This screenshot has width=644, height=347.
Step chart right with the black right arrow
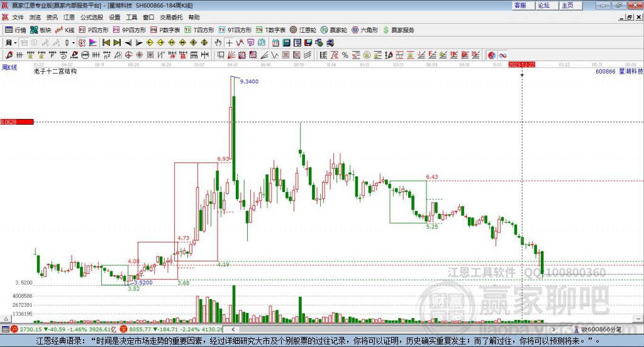139,43
